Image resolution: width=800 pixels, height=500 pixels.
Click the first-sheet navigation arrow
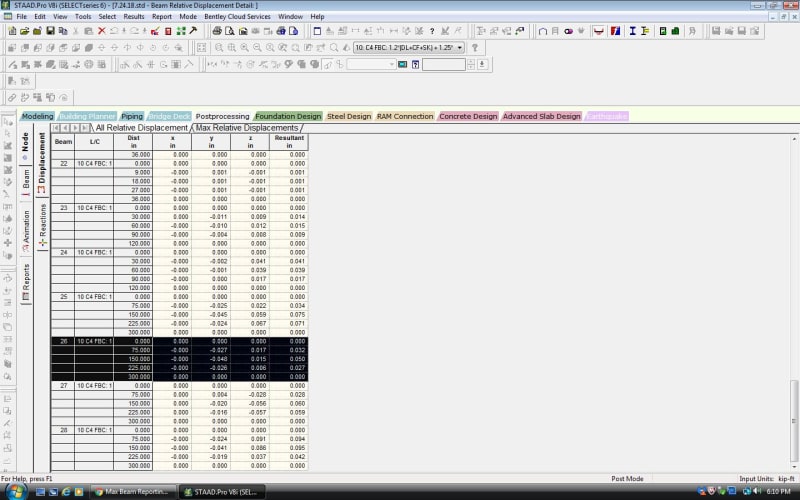click(x=56, y=128)
